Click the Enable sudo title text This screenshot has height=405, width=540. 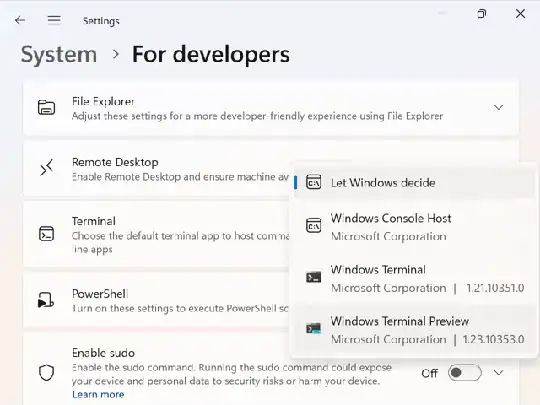point(103,353)
